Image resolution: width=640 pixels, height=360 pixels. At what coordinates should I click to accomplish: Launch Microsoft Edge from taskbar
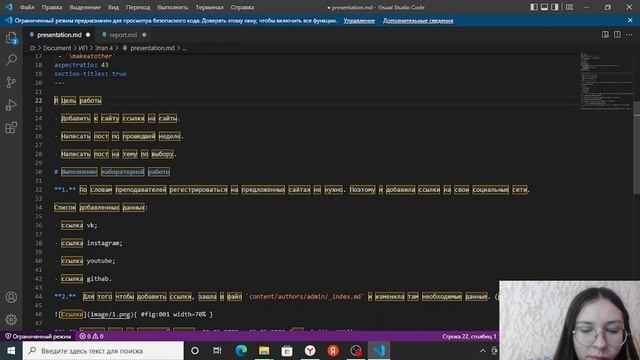[241, 351]
